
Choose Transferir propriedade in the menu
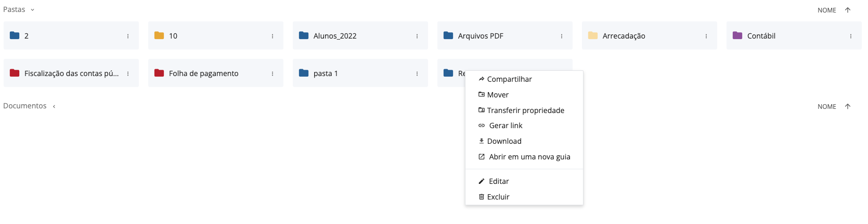(525, 110)
